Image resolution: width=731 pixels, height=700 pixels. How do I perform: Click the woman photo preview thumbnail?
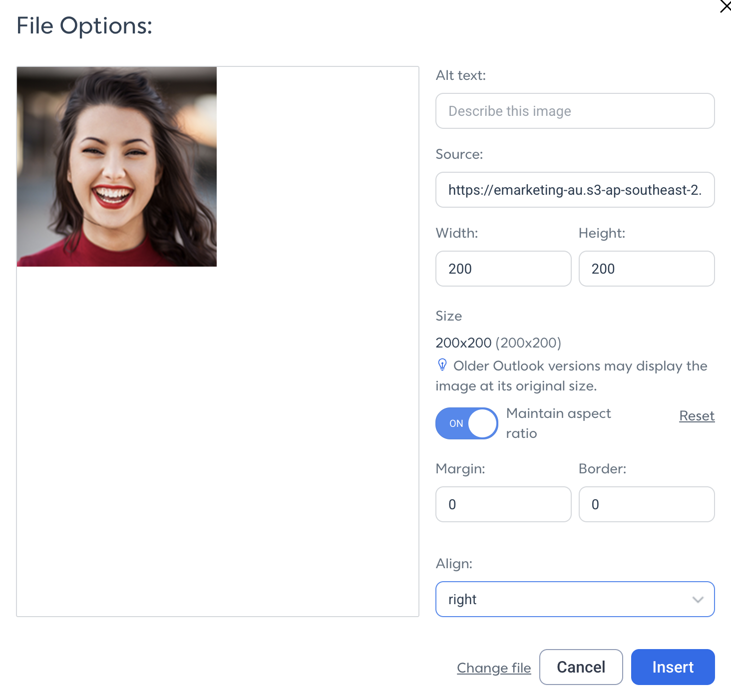pos(117,167)
